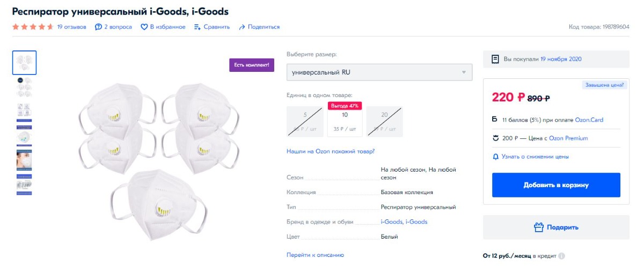Click the star rating icons
644x266 pixels.
pyautogui.click(x=32, y=27)
